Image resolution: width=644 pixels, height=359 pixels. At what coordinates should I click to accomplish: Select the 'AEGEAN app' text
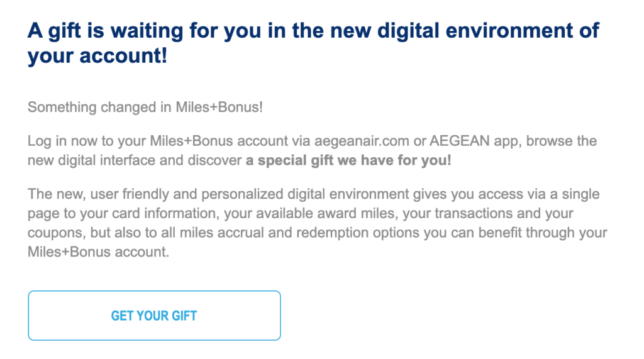point(475,141)
